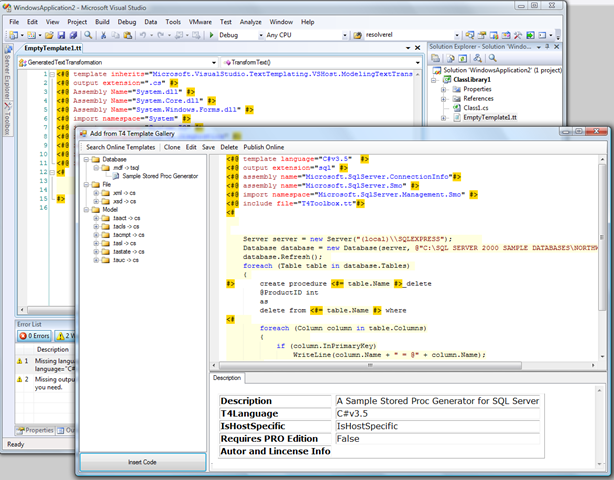Click Solution Explorer's Show All Files icon
Screen dimensions: 614x480
tap(451, 58)
